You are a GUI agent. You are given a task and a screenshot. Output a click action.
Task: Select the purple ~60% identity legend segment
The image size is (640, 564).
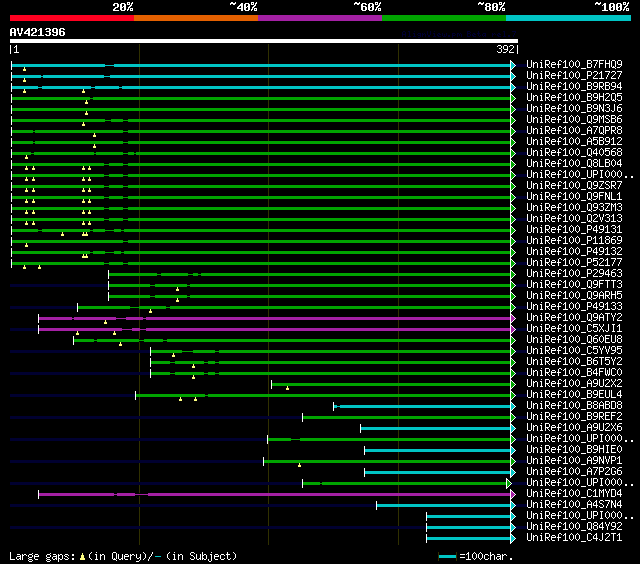point(319,18)
